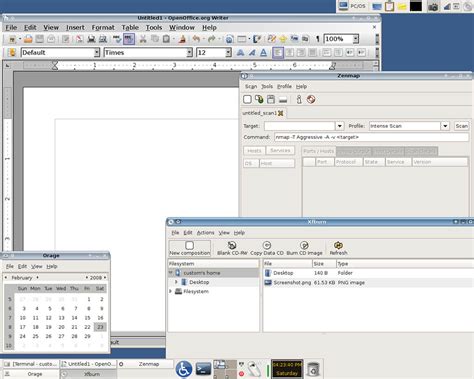The width and height of the screenshot is (474, 379).
Task: Click the New Scan icon in Zenmap toolbar
Action: (x=247, y=99)
